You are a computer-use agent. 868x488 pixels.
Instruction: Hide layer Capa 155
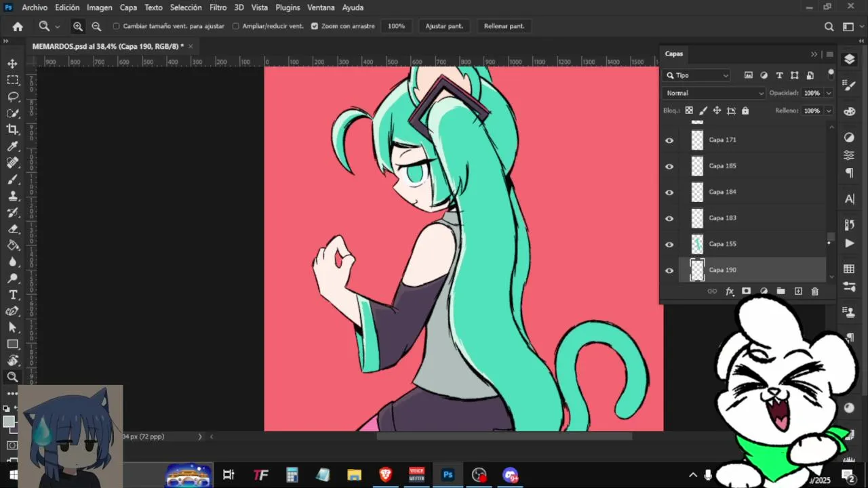tap(669, 245)
